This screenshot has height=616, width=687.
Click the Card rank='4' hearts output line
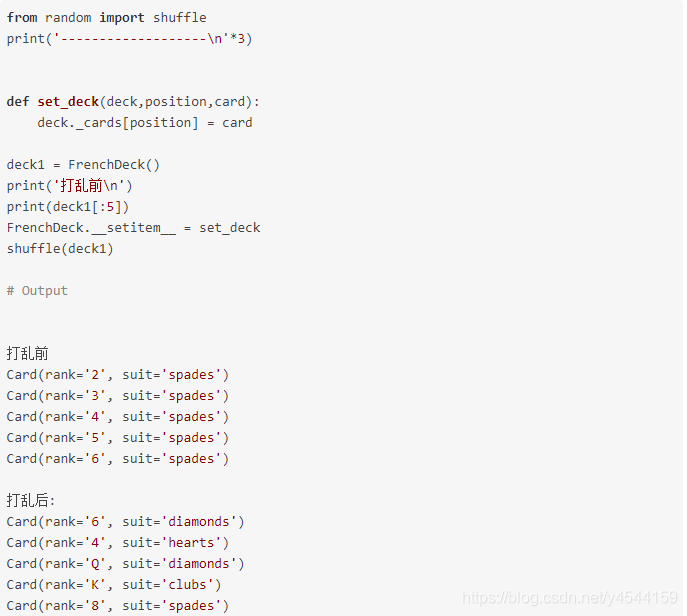(x=117, y=542)
